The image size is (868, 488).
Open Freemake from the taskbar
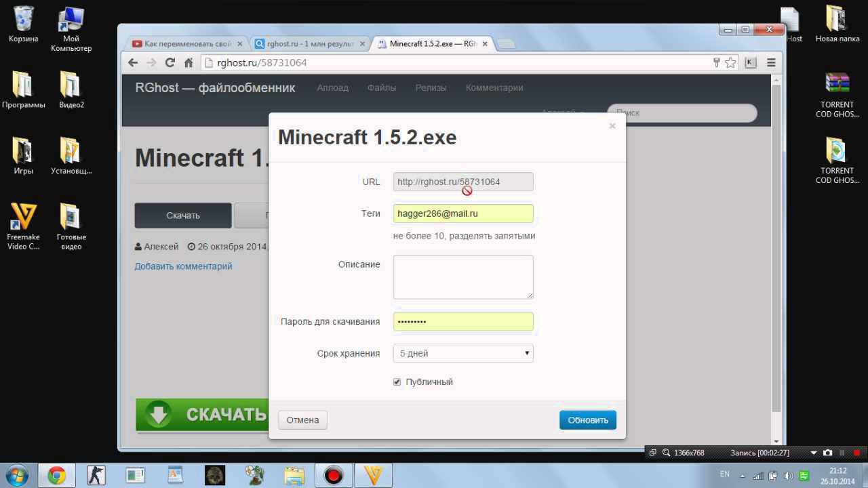373,476
